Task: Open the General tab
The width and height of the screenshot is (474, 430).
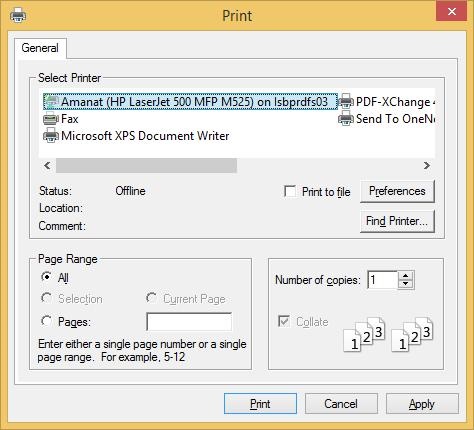Action: point(40,48)
